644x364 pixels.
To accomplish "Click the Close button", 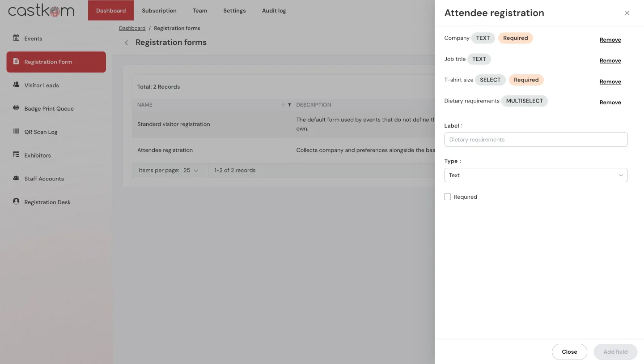I will 569,351.
